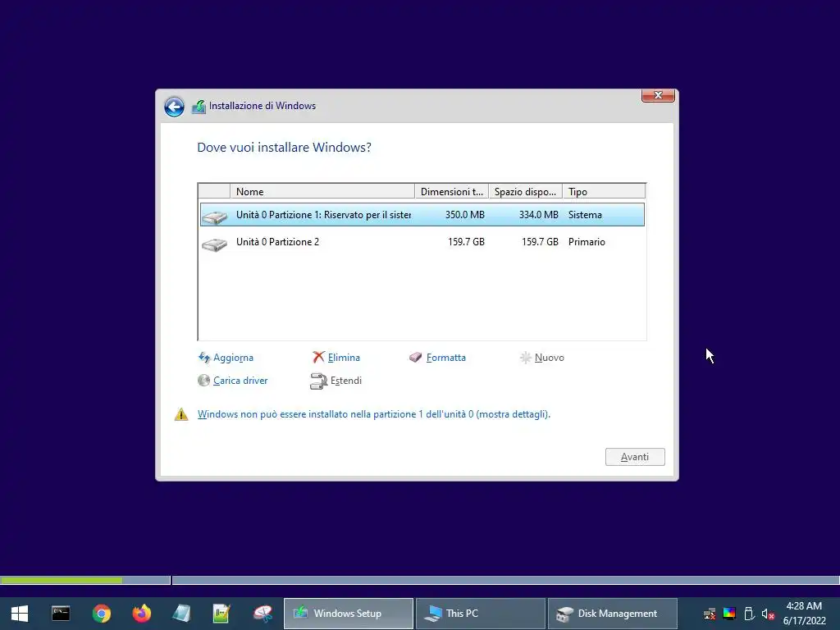Click the Carica driver disc icon
Viewport: 840px width, 630px height.
point(203,381)
